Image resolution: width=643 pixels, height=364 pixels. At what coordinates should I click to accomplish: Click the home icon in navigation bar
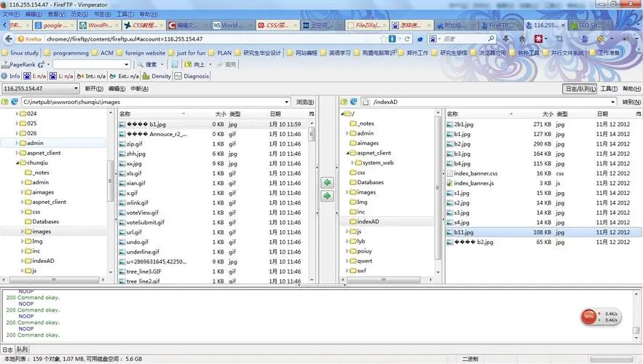(x=522, y=39)
